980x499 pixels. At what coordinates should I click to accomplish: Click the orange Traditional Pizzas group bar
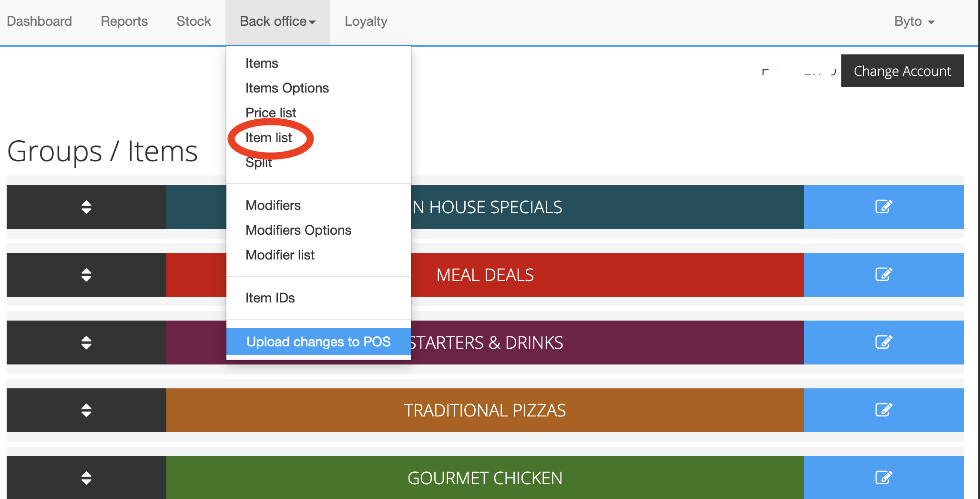tap(485, 410)
